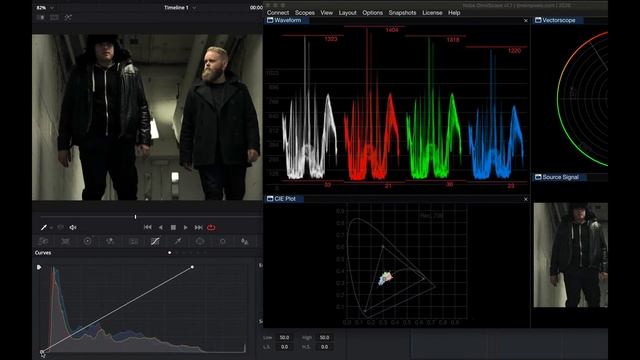Open the Help menu in OmniScope
The width and height of the screenshot is (640, 360).
coord(454,13)
